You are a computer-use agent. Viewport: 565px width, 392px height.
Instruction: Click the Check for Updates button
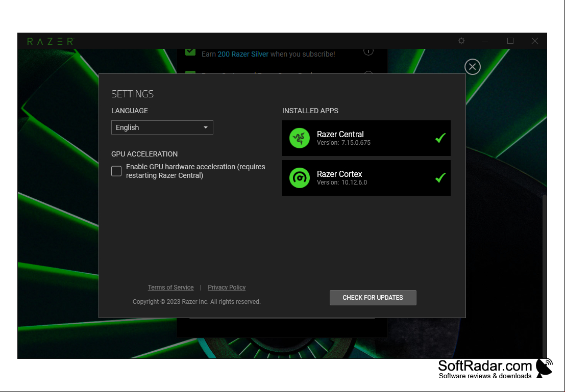tap(373, 298)
